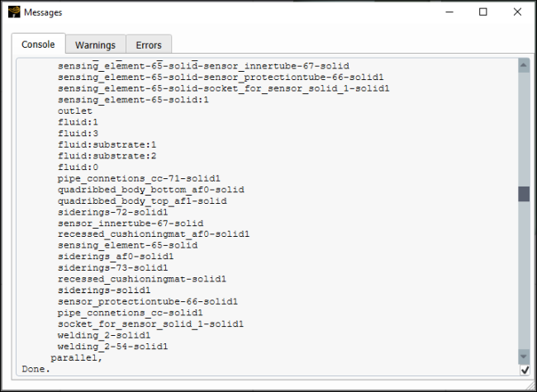Image resolution: width=537 pixels, height=392 pixels.
Task: Click the 'fluid:substrate:2' line
Action: [x=107, y=156]
